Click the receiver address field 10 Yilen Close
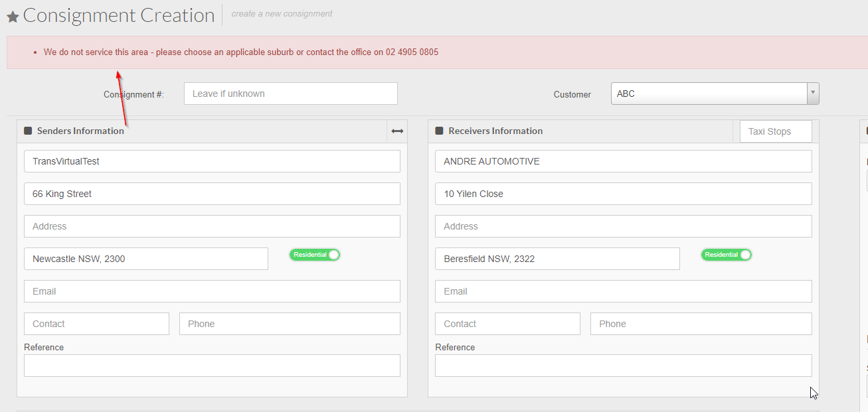The width and height of the screenshot is (868, 412). pyautogui.click(x=624, y=194)
